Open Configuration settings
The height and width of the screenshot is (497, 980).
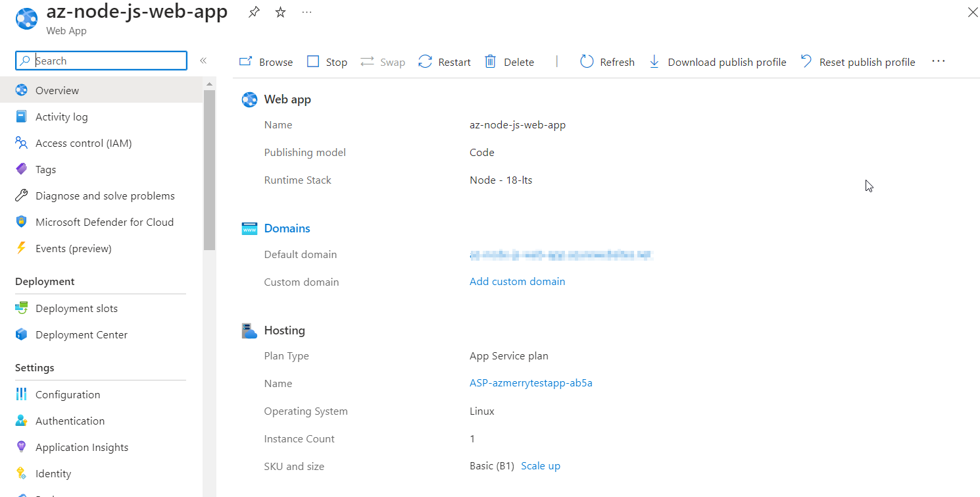tap(101, 394)
